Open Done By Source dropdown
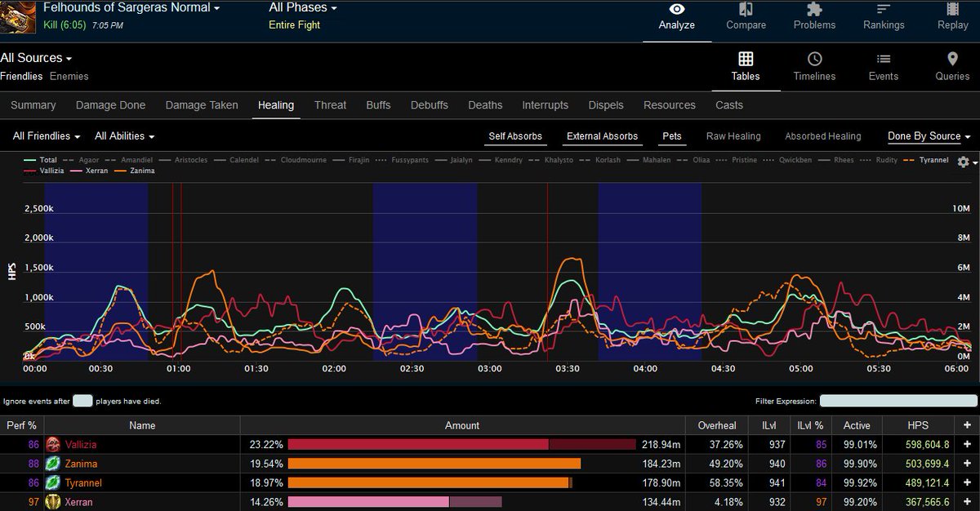The height and width of the screenshot is (511, 980). point(929,136)
